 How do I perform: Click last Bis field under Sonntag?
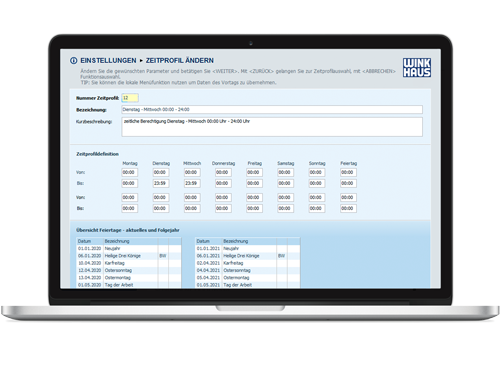(317, 208)
